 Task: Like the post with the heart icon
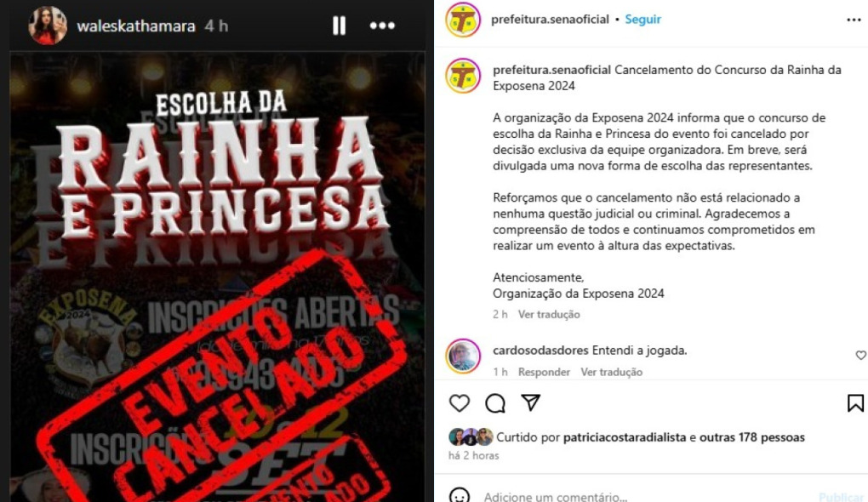[x=459, y=403]
